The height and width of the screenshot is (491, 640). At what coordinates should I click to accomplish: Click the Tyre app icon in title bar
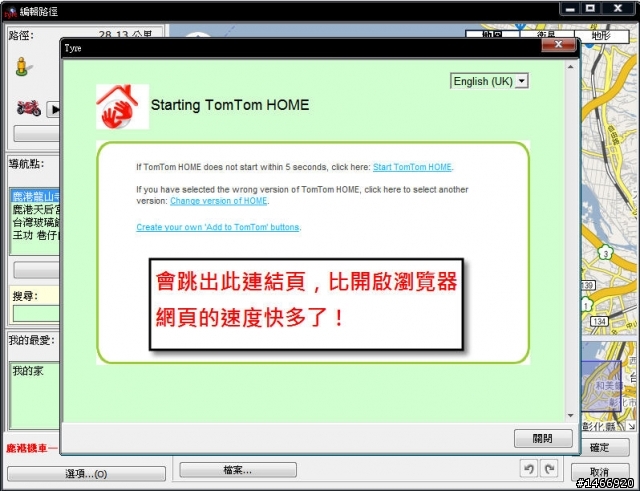(x=11, y=11)
